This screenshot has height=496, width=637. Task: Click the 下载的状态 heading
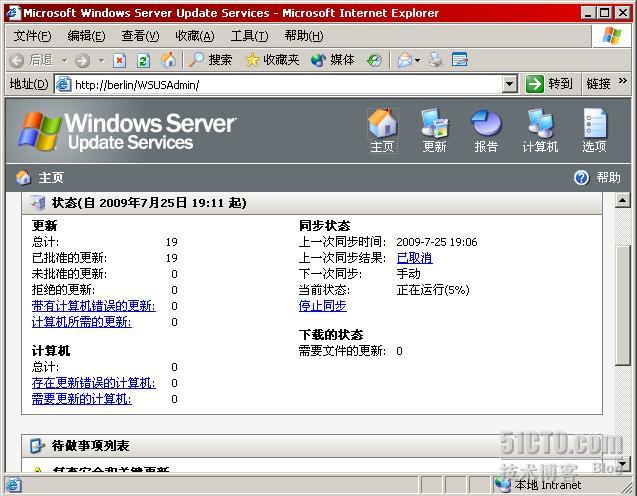331,335
